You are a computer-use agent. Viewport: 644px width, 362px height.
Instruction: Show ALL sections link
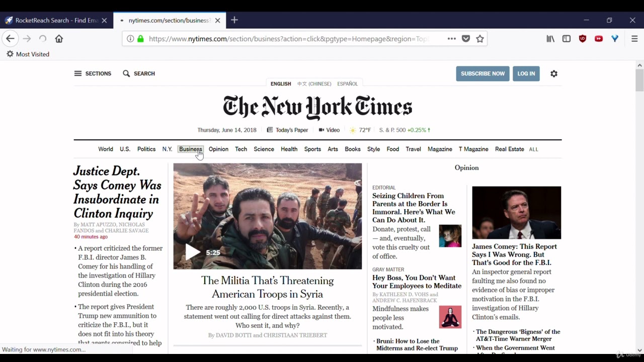[x=534, y=149]
